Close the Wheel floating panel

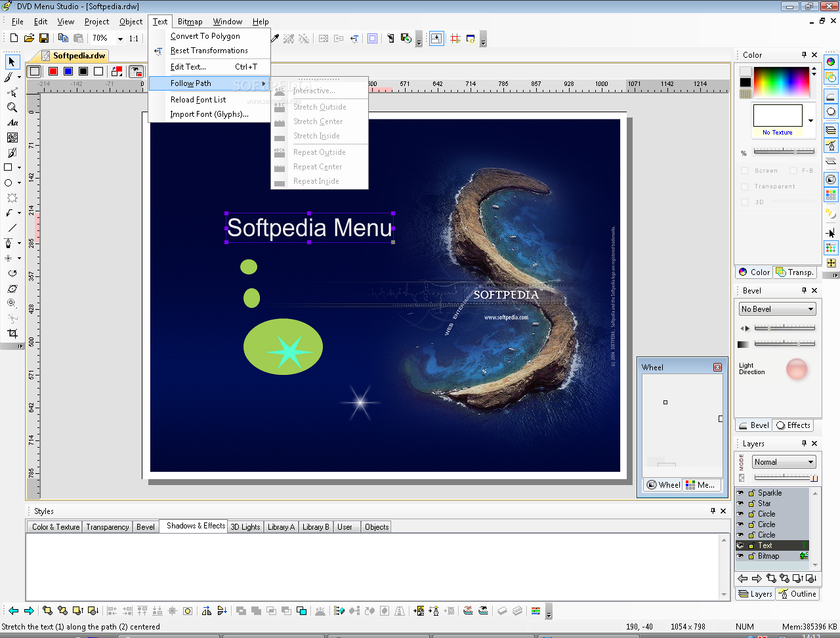point(717,368)
